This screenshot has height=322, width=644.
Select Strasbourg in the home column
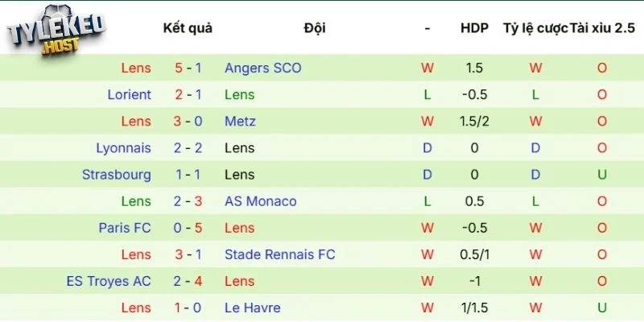click(116, 175)
